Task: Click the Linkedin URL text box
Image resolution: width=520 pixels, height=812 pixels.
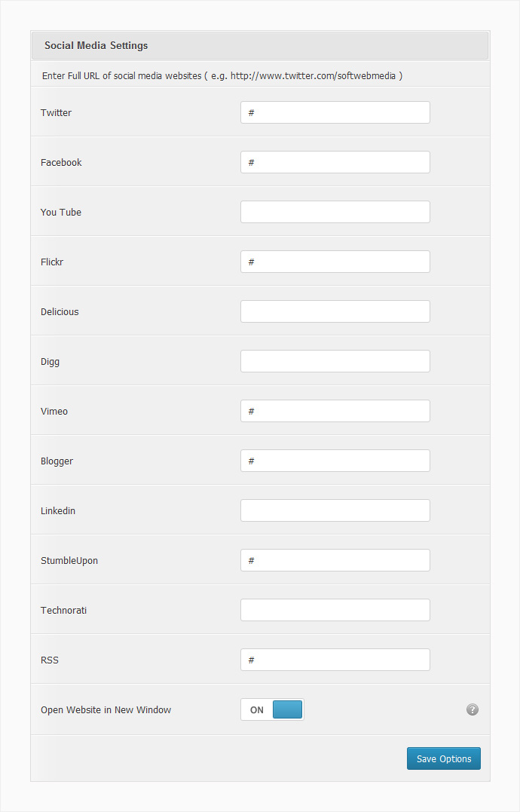Action: 335,510
